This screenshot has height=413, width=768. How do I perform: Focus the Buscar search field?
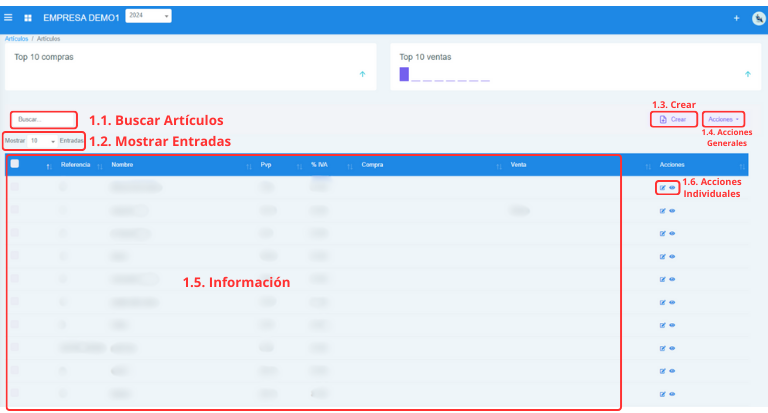44,120
